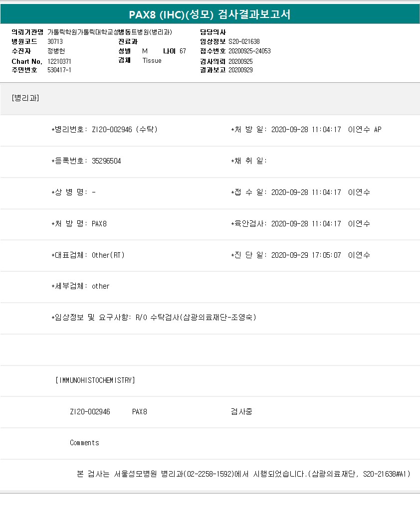Select the test request date 20200925

coord(240,62)
